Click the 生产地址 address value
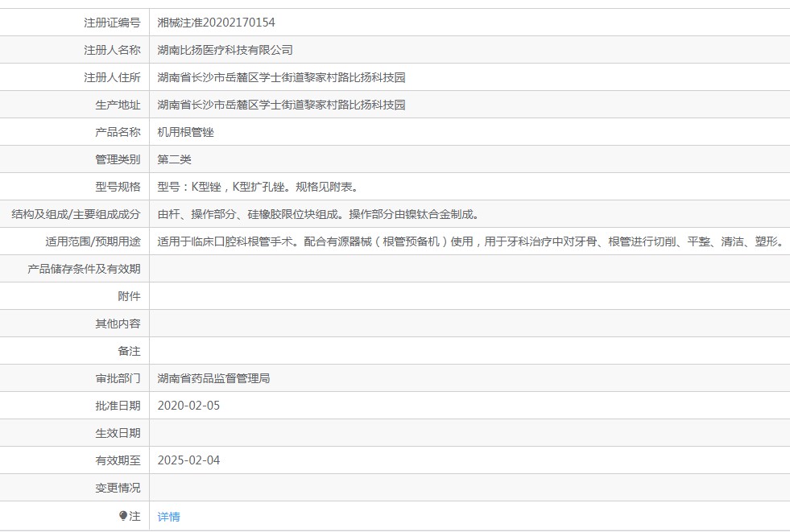The height and width of the screenshot is (532, 790). tap(282, 105)
